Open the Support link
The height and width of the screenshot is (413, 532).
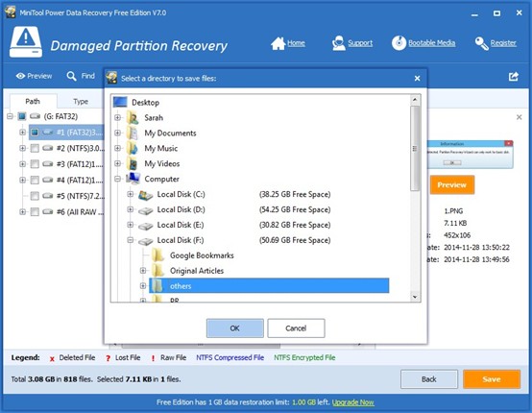click(360, 43)
